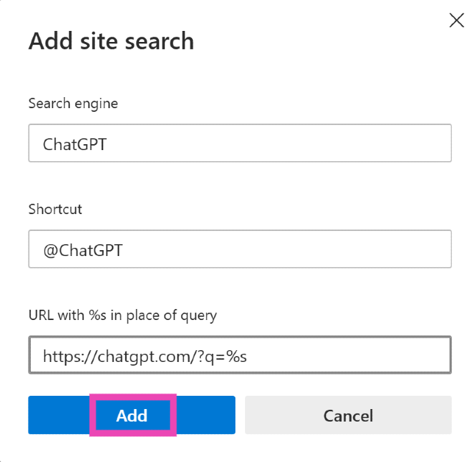Click the "Search engine" field label

click(x=73, y=103)
